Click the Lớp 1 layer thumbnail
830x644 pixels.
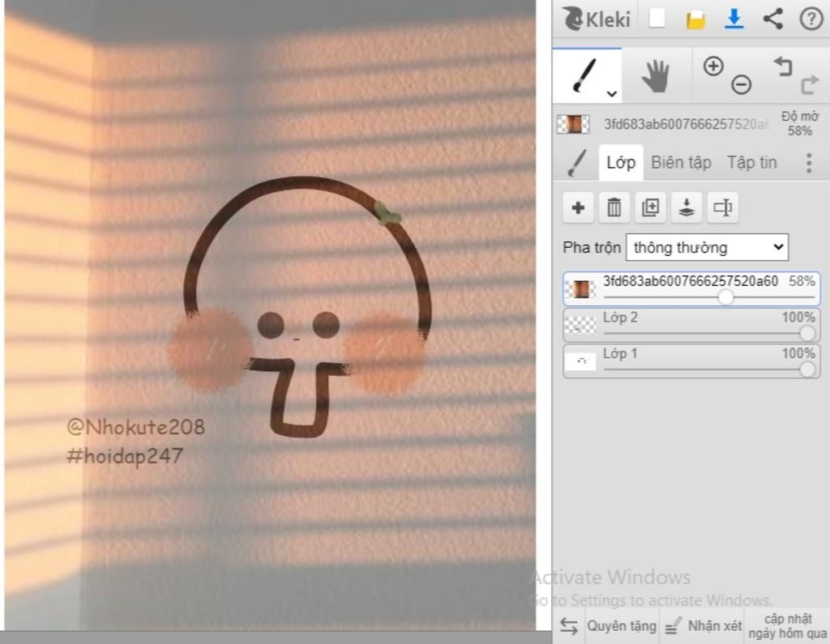580,362
